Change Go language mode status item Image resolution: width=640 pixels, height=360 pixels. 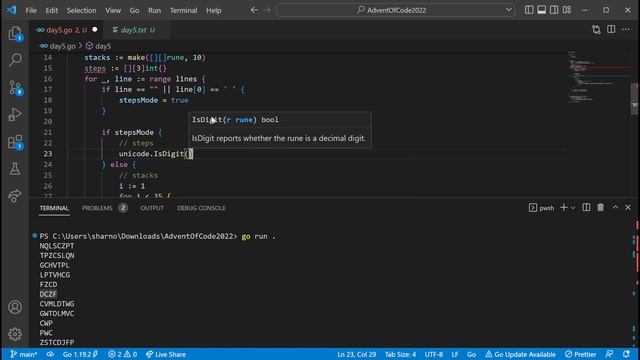[x=471, y=354]
